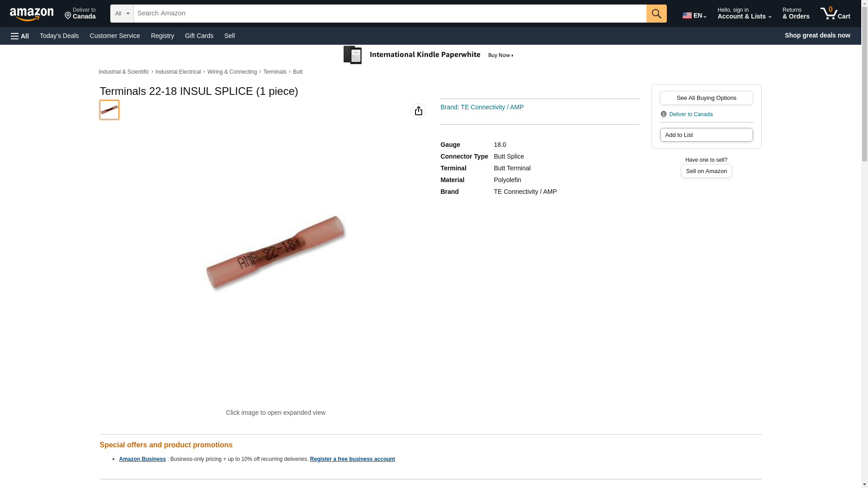Click the share icon beside product image
The height and width of the screenshot is (488, 868).
click(419, 111)
